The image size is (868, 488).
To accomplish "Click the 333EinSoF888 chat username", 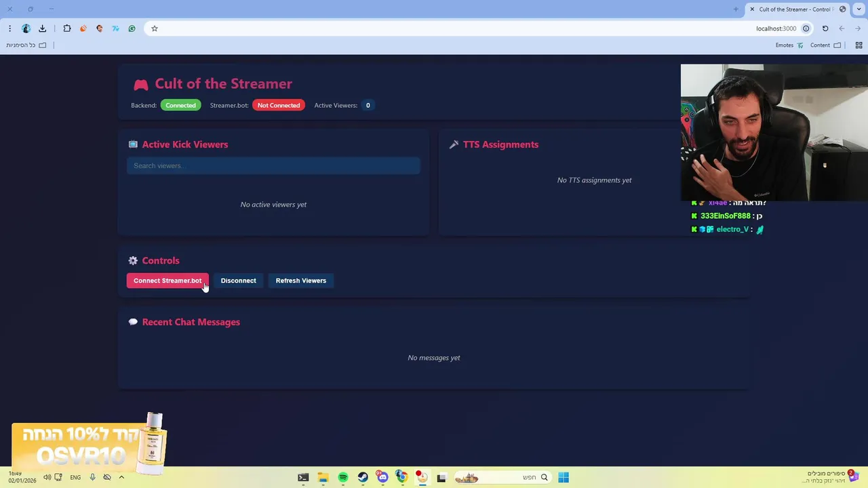I will tap(725, 216).
